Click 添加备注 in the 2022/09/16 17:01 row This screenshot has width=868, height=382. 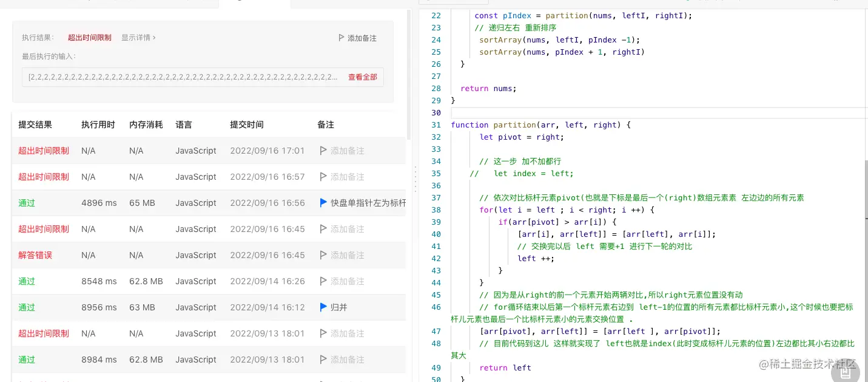click(348, 151)
